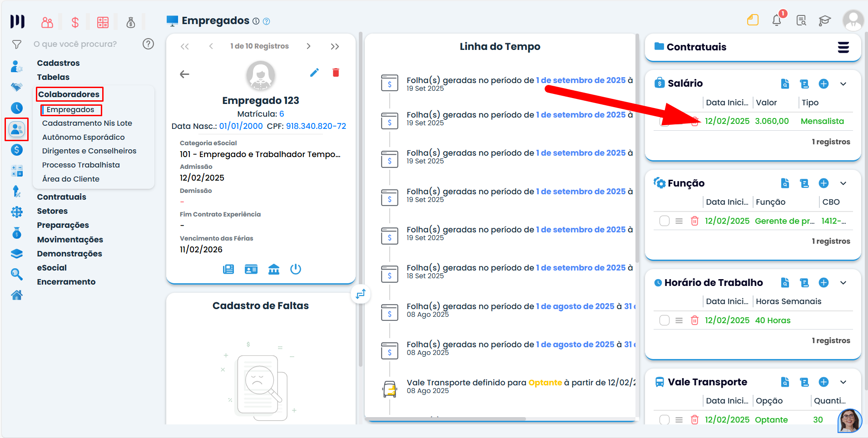Click the power icon on the employee card

[x=296, y=270]
